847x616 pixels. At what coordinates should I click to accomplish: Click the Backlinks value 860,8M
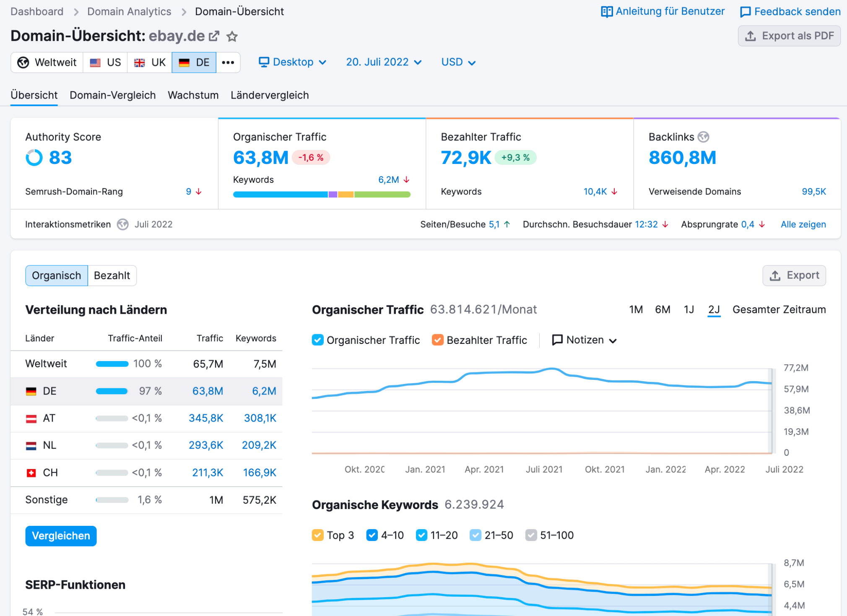682,158
